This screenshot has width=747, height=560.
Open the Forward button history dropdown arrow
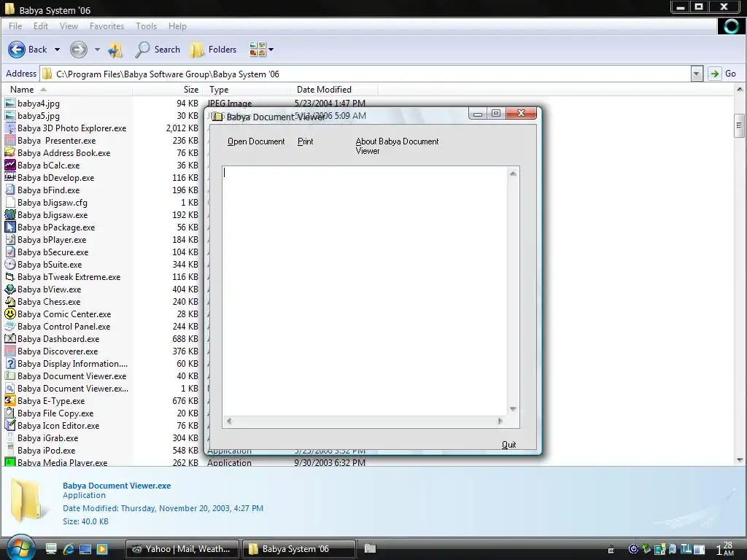point(97,50)
